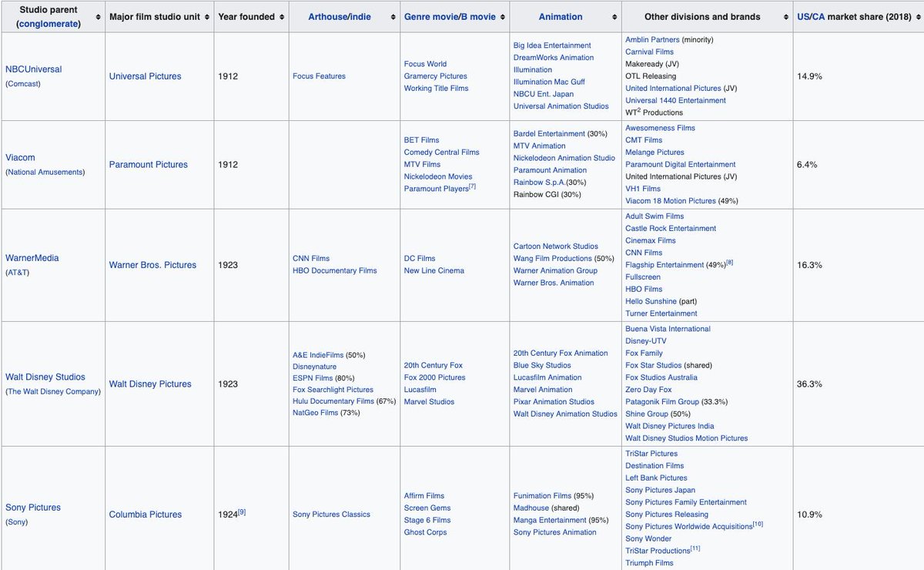This screenshot has height=570, width=924.
Task: Open Castle Rock Entertainment link
Action: pos(671,229)
